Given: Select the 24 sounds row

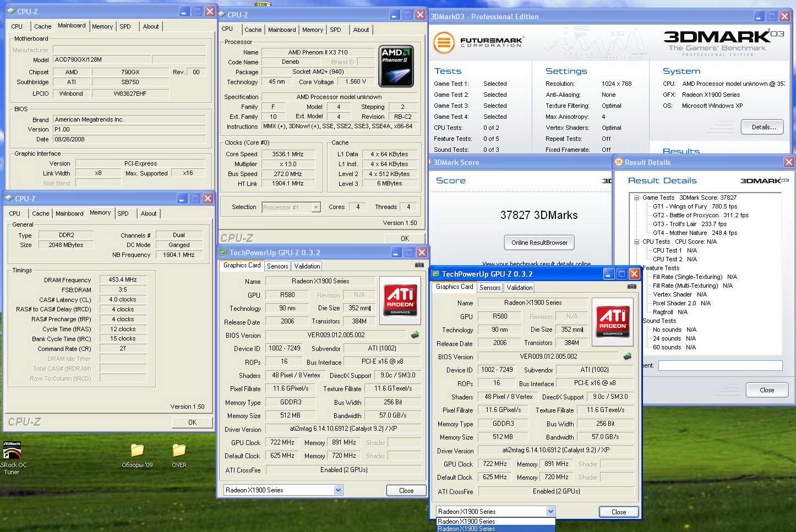Looking at the screenshot, I should pyautogui.click(x=674, y=338).
